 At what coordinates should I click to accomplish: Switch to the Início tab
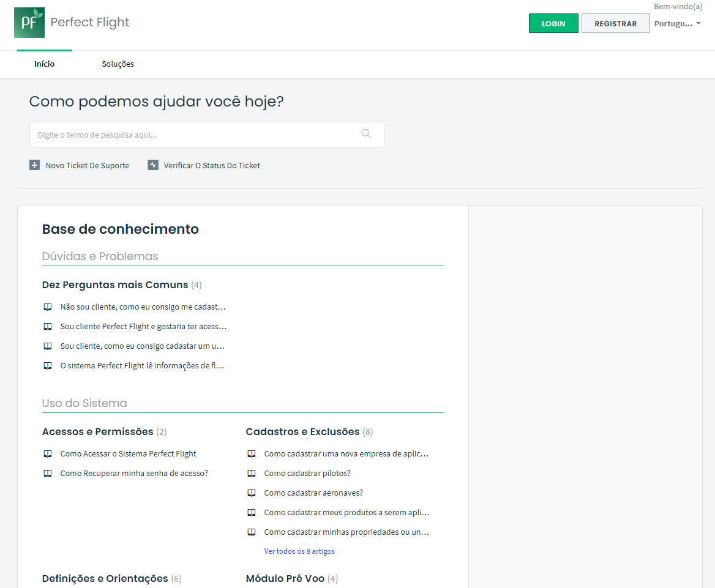tap(44, 64)
